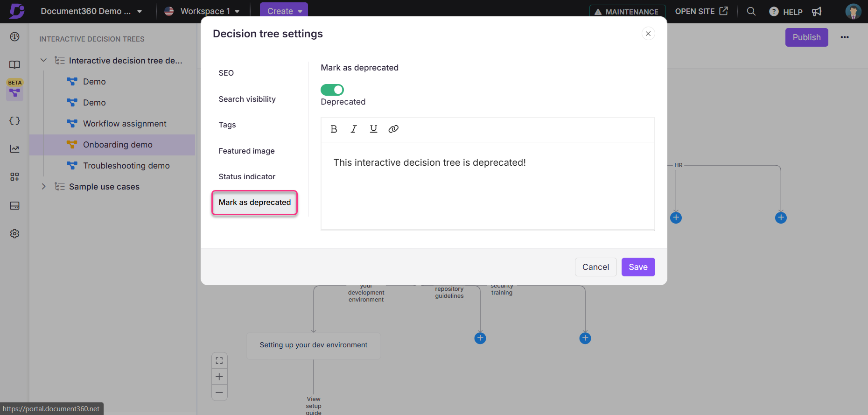Click the search magnifier icon in top bar
868x415 pixels.
click(751, 11)
